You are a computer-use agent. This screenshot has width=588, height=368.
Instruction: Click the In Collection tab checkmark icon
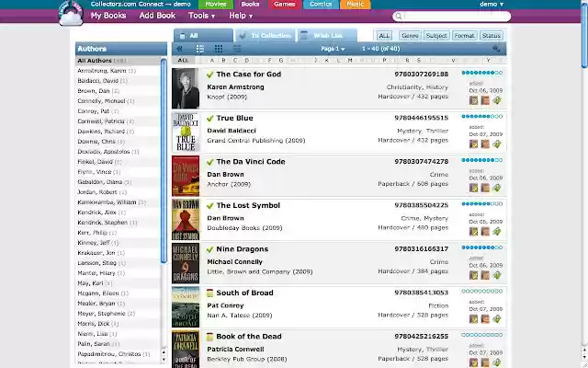tap(243, 36)
